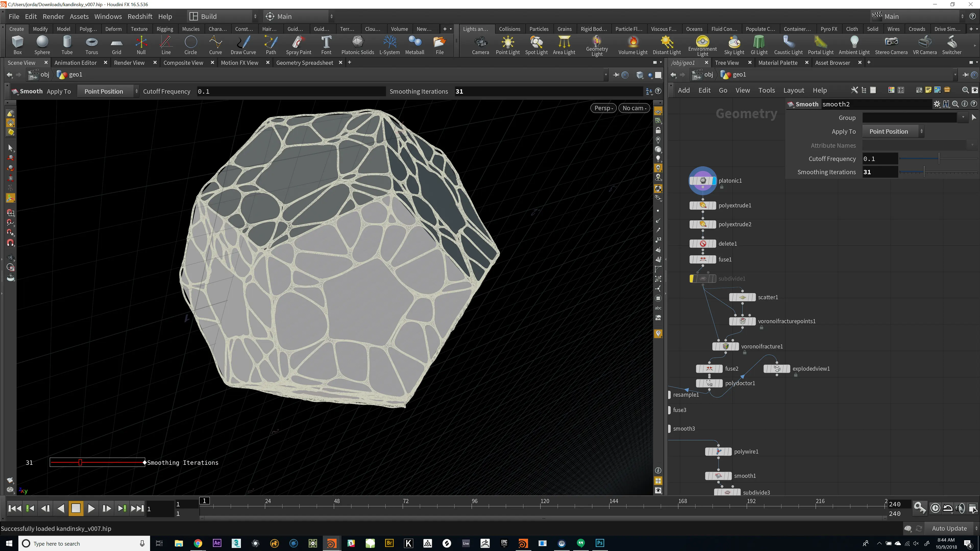Open the Render menu

pos(53,16)
